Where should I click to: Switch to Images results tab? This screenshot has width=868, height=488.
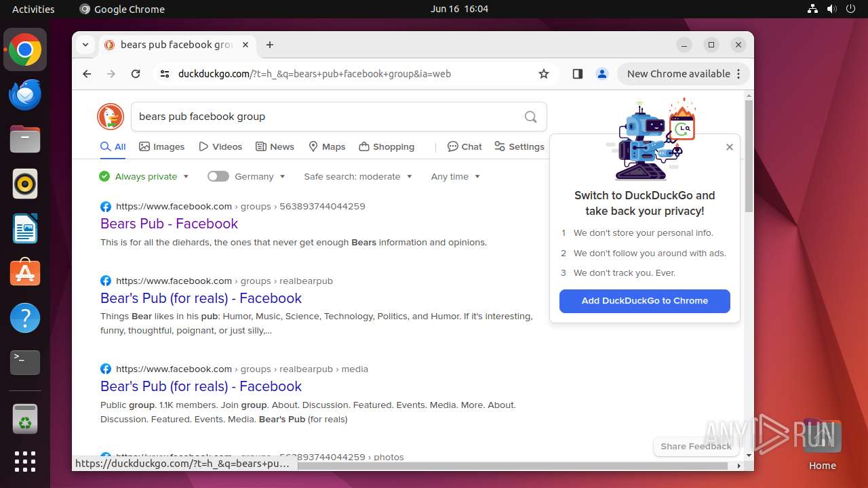point(162,146)
